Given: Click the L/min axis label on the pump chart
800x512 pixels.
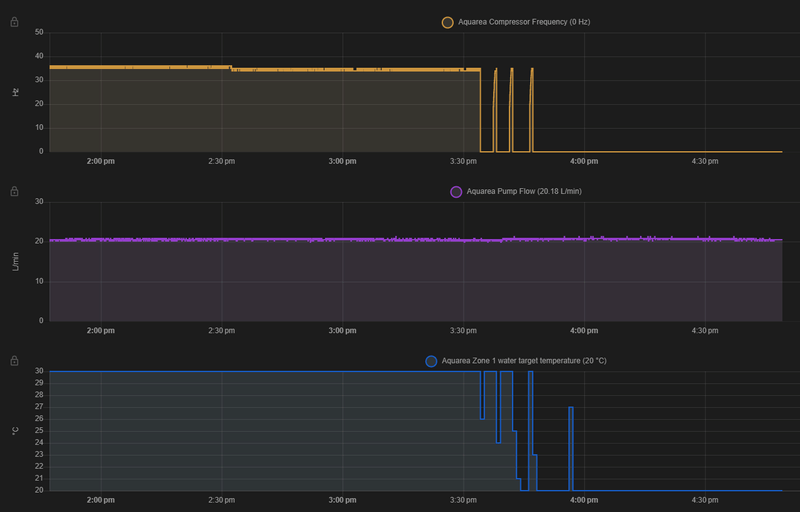Looking at the screenshot, I should tap(15, 262).
